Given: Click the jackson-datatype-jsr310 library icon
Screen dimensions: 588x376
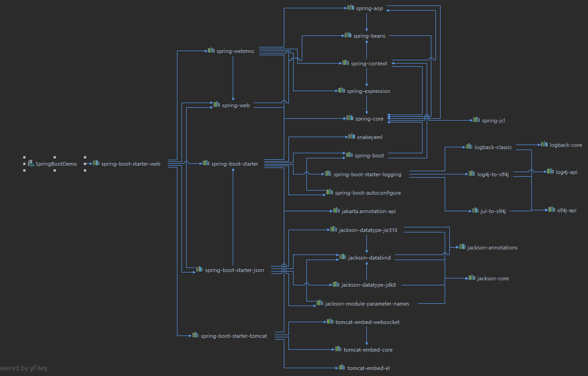Looking at the screenshot, I should point(334,229).
